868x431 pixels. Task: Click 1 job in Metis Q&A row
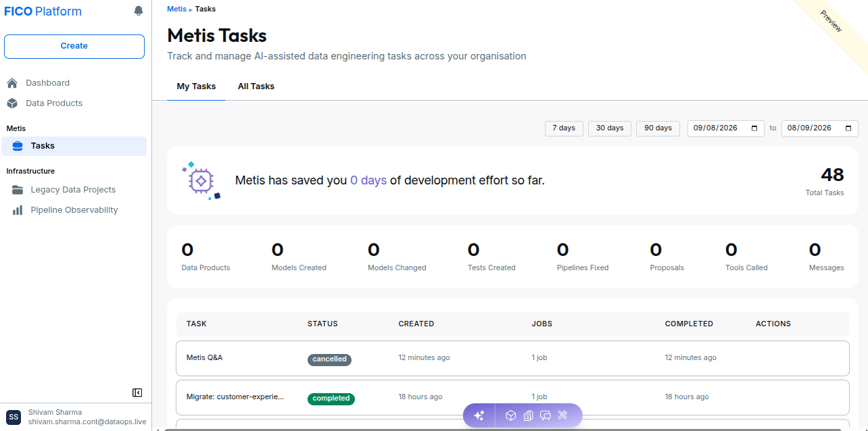tap(539, 357)
